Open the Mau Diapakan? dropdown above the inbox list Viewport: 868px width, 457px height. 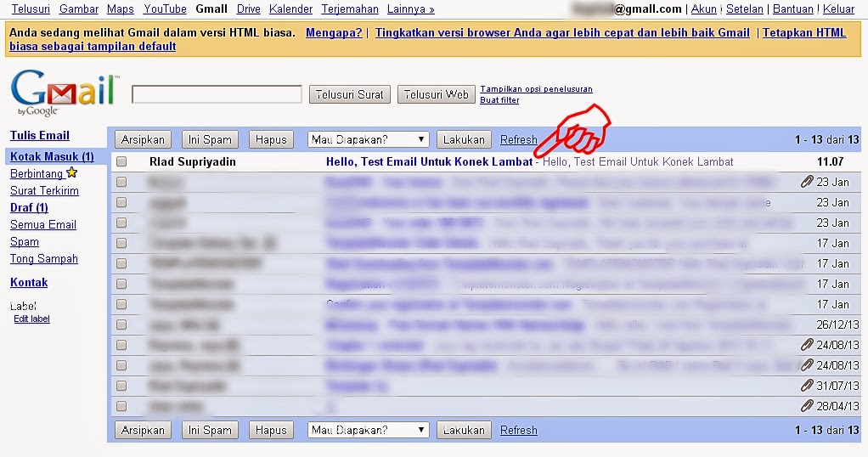click(x=368, y=139)
